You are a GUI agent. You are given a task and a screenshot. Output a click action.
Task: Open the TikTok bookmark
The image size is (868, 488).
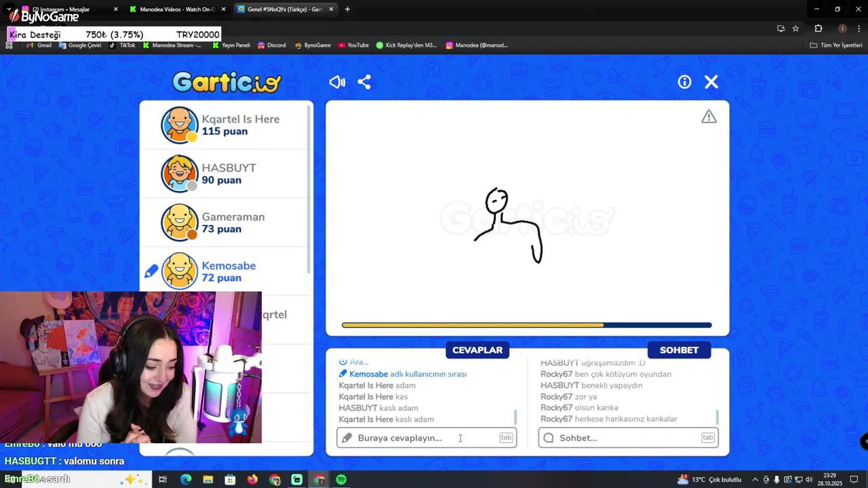tap(123, 45)
